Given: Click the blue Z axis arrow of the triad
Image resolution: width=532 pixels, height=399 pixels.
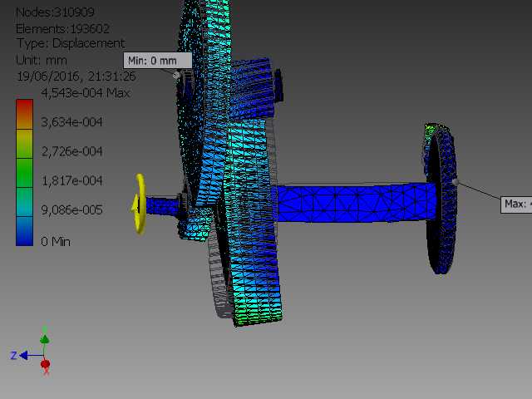Looking at the screenshot, I should tap(23, 355).
